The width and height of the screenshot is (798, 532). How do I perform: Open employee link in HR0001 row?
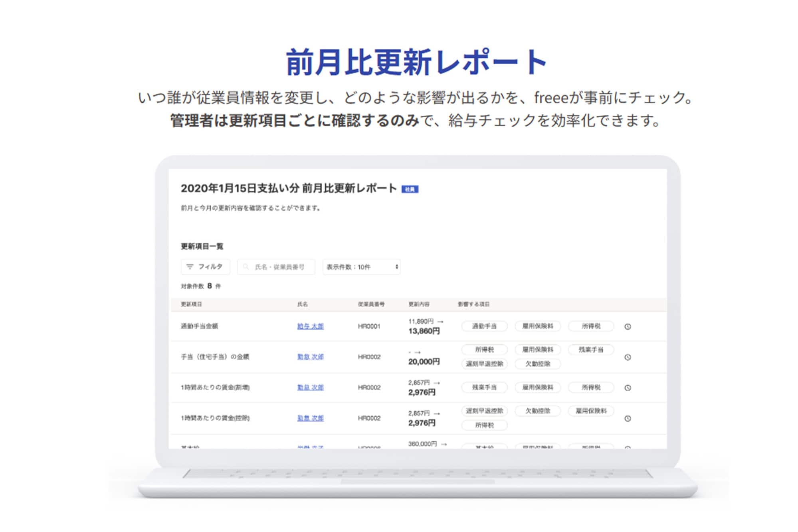[310, 326]
